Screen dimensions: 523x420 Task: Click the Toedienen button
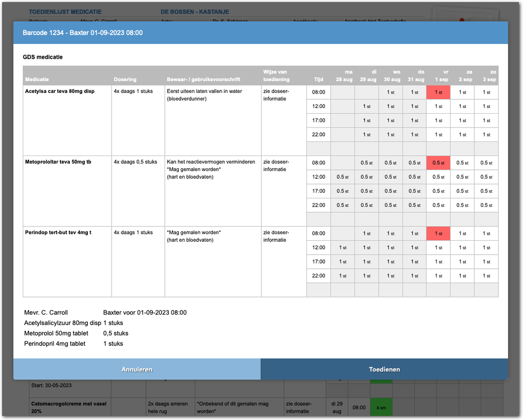[x=384, y=369]
